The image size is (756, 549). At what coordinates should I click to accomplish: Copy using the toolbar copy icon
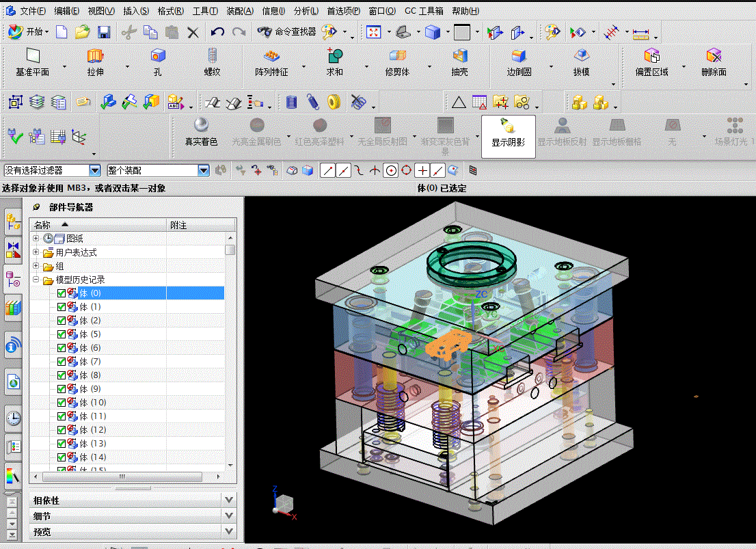[x=150, y=32]
